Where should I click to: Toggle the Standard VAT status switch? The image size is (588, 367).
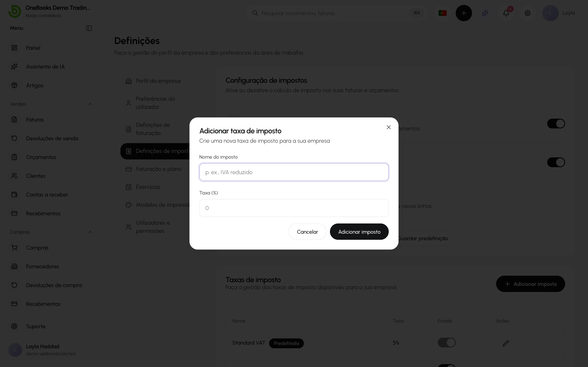(x=446, y=343)
